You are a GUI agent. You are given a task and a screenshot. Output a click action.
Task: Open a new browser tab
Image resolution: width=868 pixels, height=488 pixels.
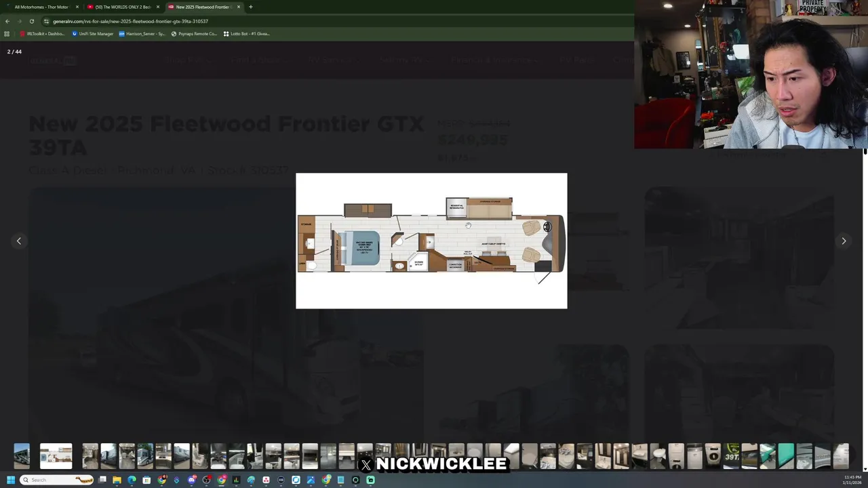pyautogui.click(x=250, y=7)
